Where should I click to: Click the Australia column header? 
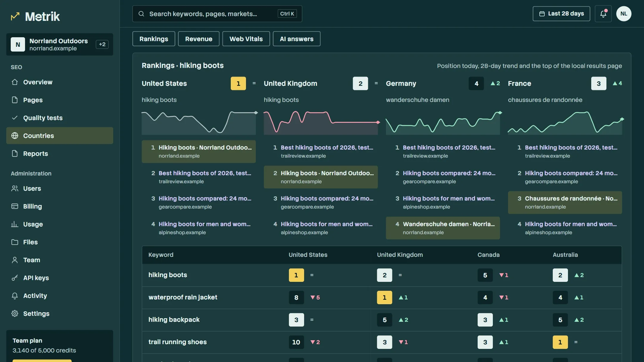[565, 255]
